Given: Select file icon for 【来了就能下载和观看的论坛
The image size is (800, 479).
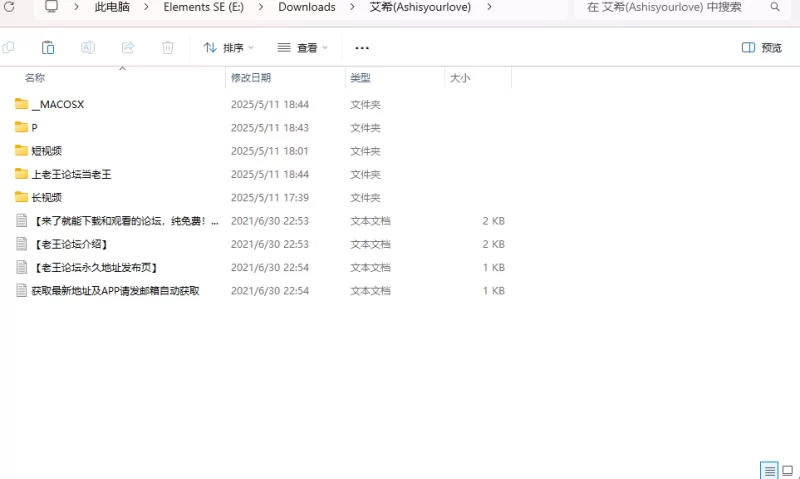Looking at the screenshot, I should (21, 220).
